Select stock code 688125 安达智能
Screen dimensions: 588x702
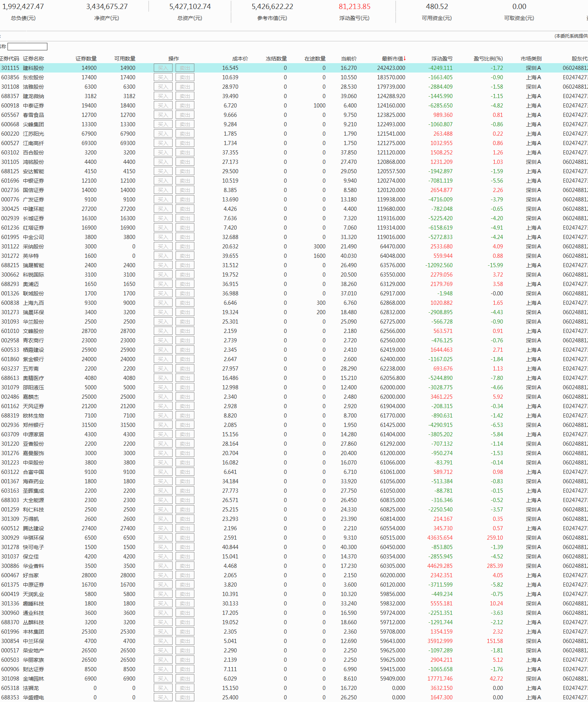click(10, 171)
